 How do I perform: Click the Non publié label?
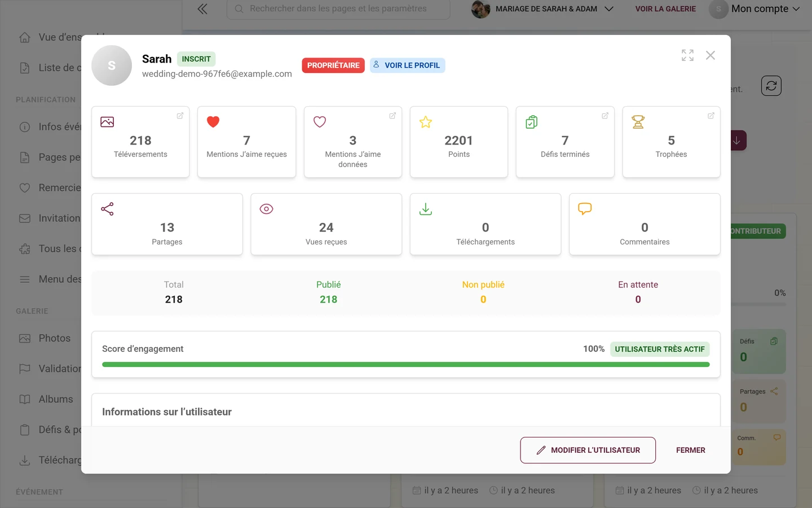pos(483,284)
